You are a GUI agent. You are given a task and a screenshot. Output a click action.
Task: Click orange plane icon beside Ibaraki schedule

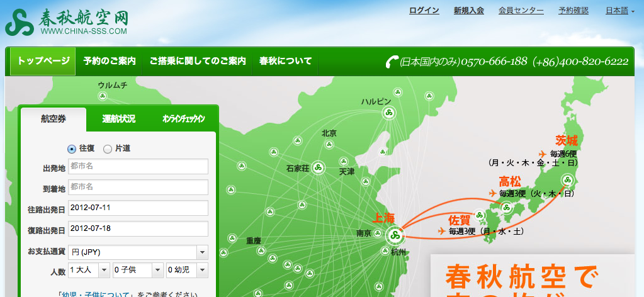pyautogui.click(x=543, y=154)
